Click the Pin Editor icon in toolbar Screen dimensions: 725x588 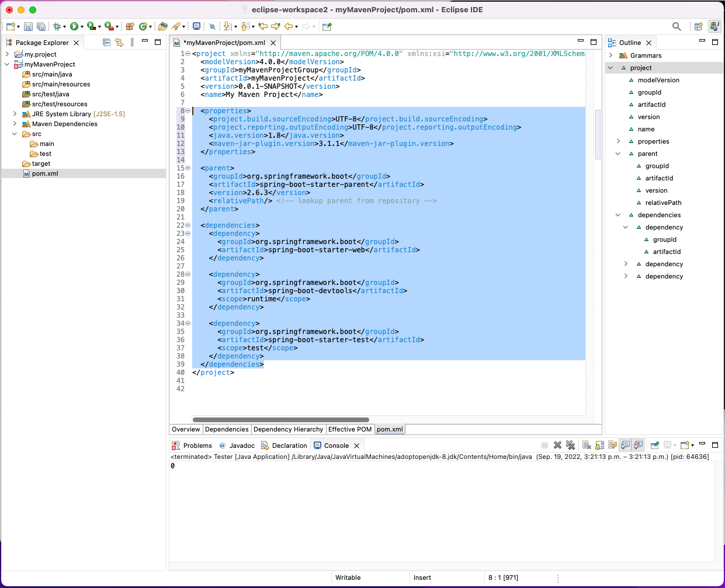(327, 26)
